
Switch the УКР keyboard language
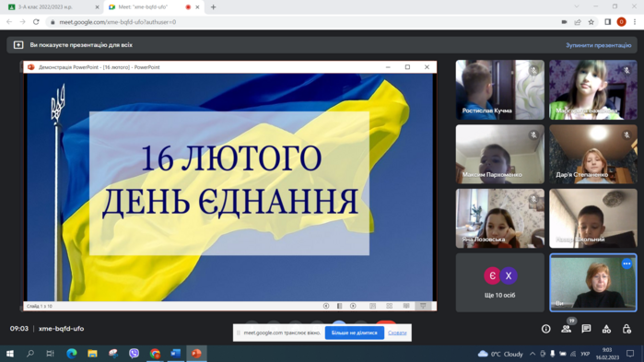585,354
